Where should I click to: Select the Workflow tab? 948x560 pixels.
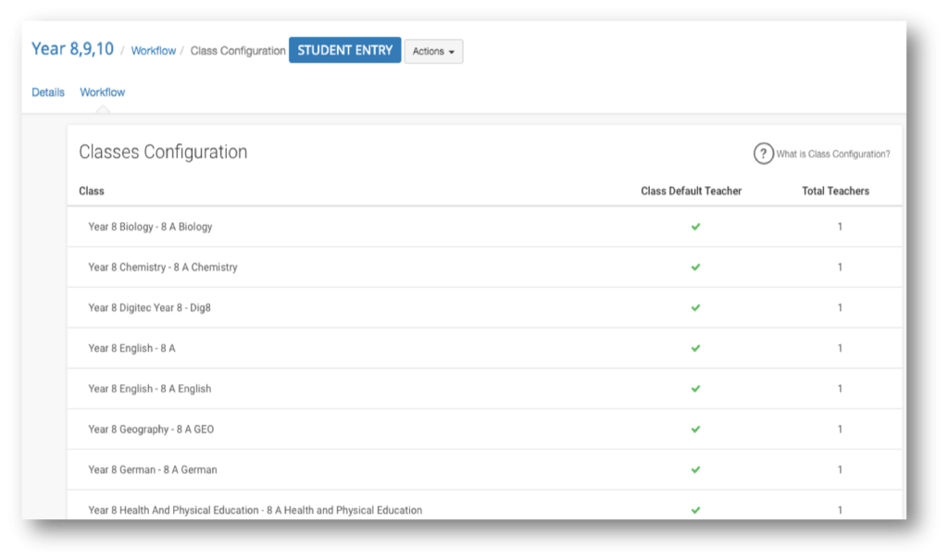click(x=102, y=93)
